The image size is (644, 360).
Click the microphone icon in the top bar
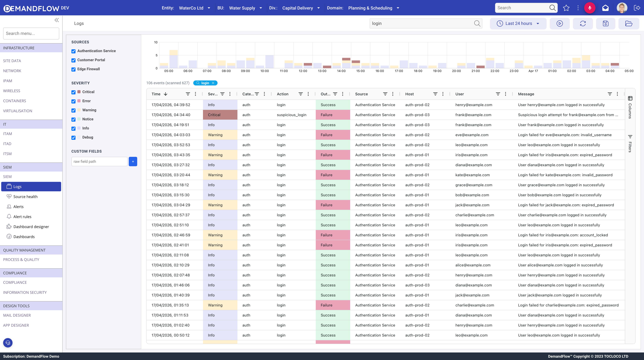[x=590, y=8]
